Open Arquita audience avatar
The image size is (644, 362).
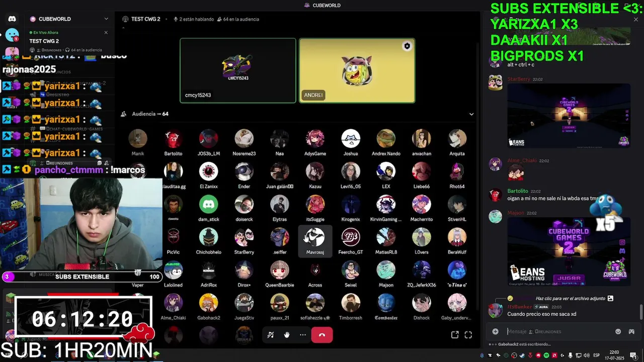point(457,139)
